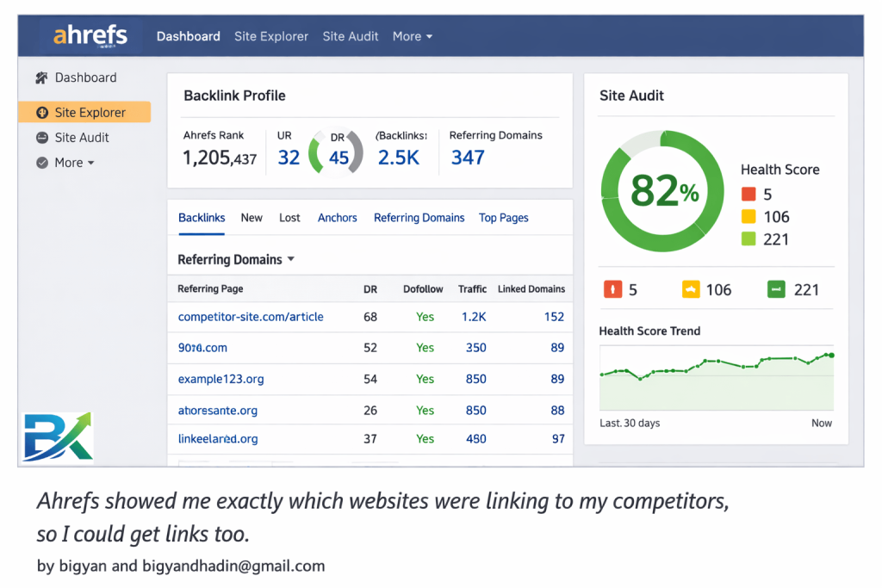Click the last data point on trend line
The image size is (882, 588).
pyautogui.click(x=831, y=356)
